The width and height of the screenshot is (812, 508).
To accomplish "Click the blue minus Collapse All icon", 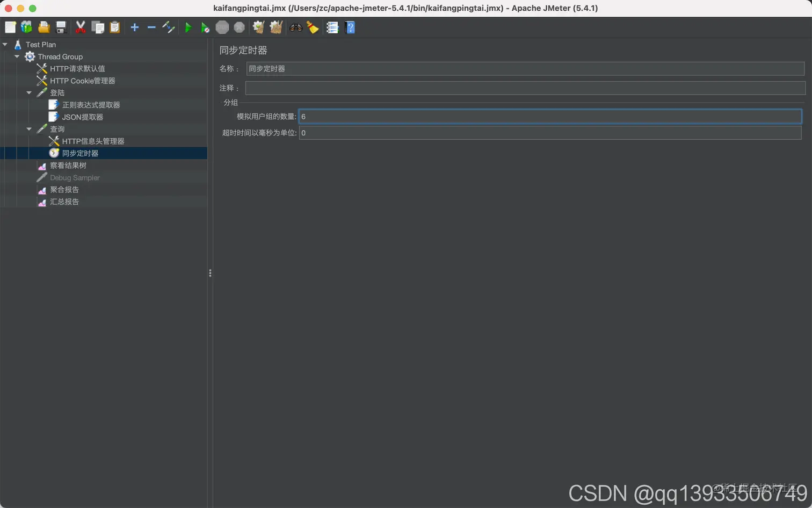I will pos(151,27).
